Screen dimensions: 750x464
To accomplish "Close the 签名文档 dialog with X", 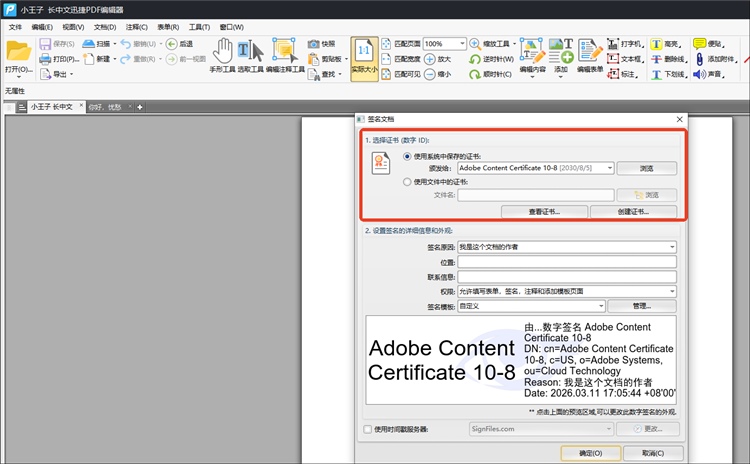I will point(680,119).
